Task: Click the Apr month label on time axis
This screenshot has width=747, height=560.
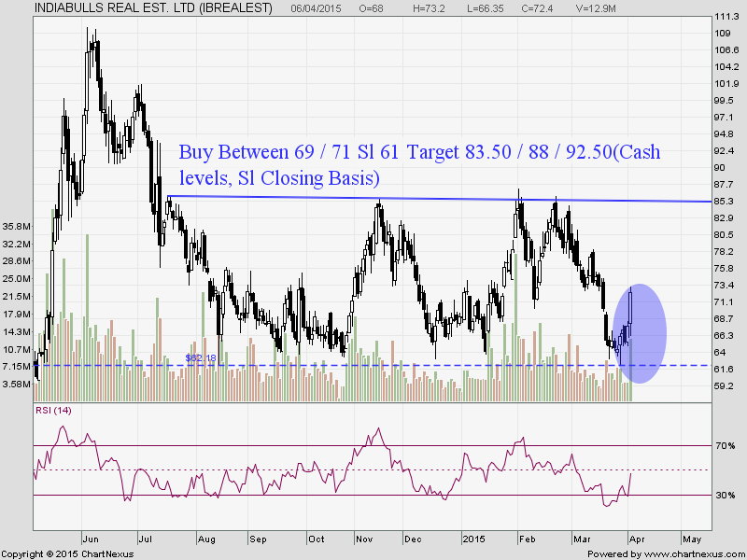Action: coord(637,539)
